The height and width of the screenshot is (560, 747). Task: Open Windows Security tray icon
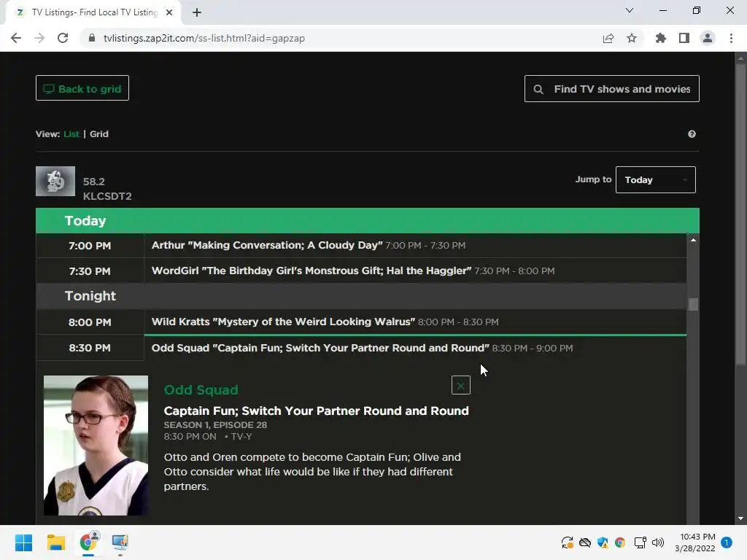coord(603,542)
